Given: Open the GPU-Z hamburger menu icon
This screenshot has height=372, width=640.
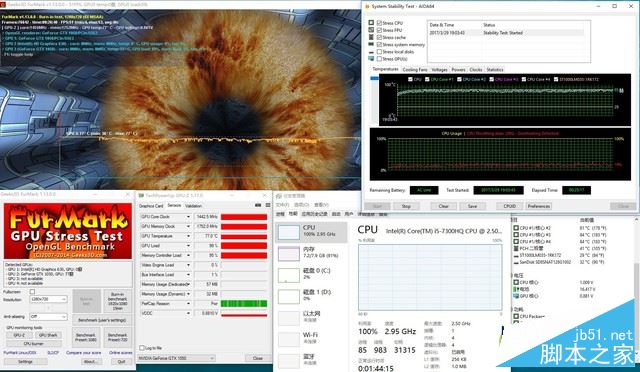Looking at the screenshot, I should coord(268,205).
